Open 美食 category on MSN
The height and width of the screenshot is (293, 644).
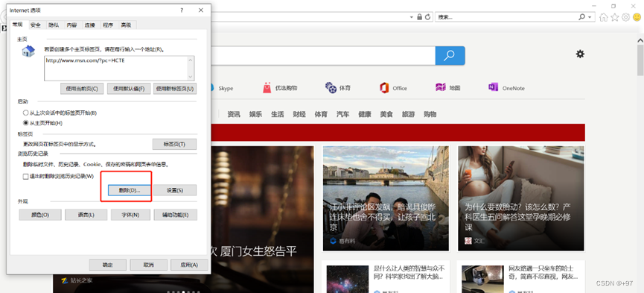pos(386,114)
